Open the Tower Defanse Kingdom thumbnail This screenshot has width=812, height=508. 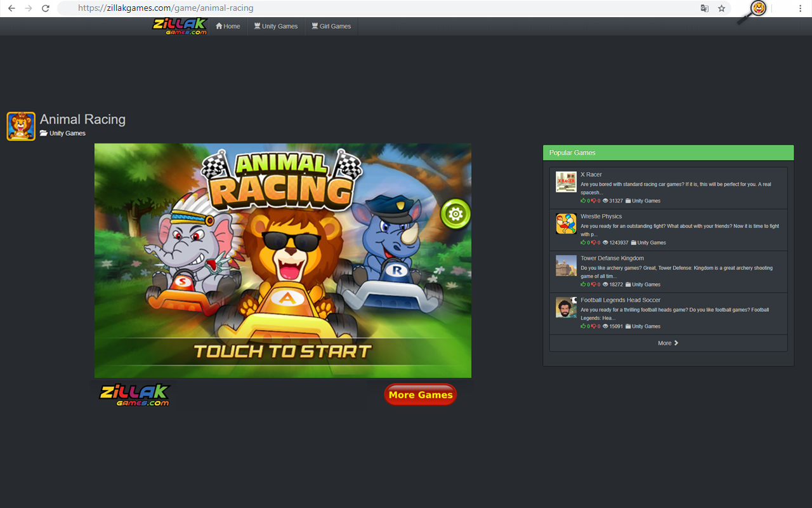[566, 265]
